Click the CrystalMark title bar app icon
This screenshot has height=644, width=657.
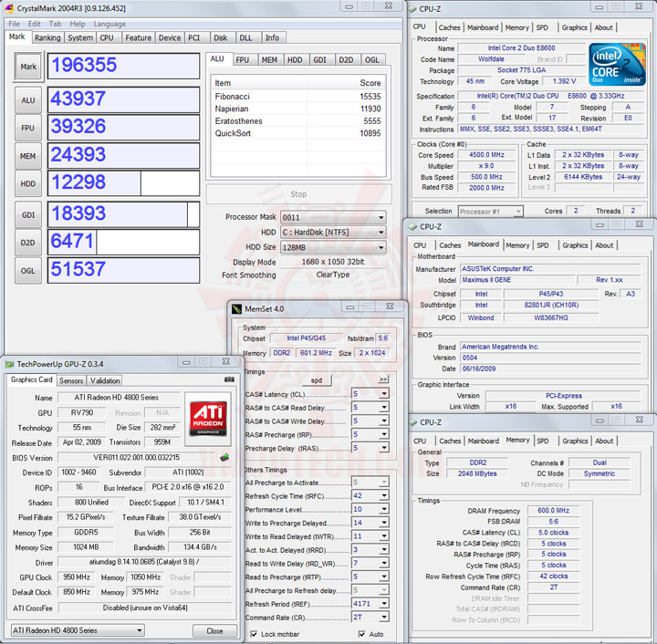(x=8, y=9)
